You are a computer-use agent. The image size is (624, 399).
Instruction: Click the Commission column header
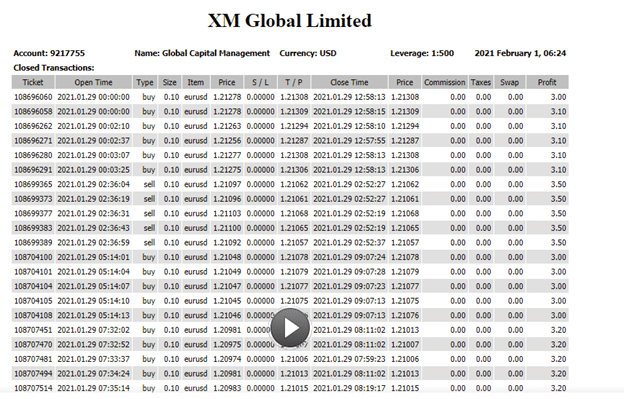click(x=445, y=82)
